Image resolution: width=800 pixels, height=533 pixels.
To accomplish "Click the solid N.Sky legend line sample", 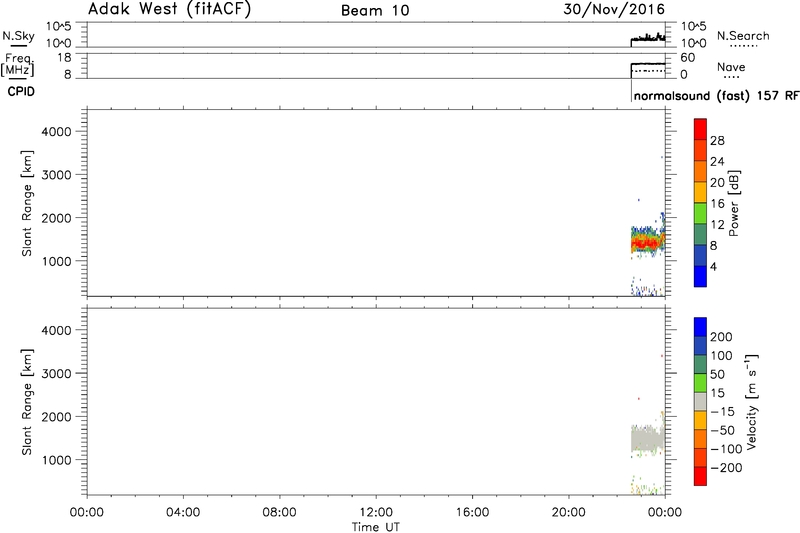I will point(19,46).
